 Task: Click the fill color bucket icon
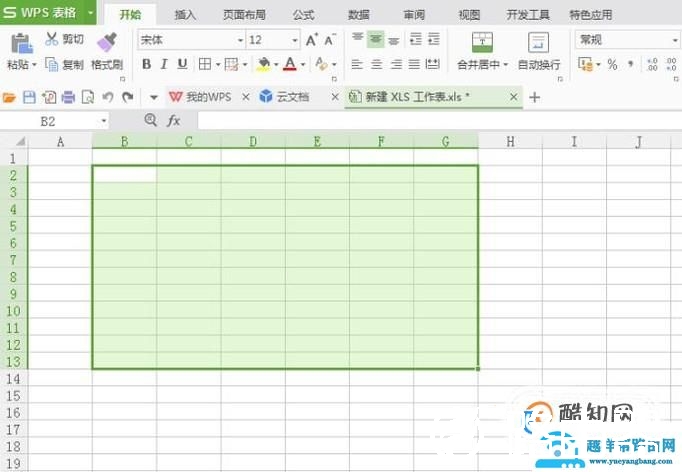263,64
